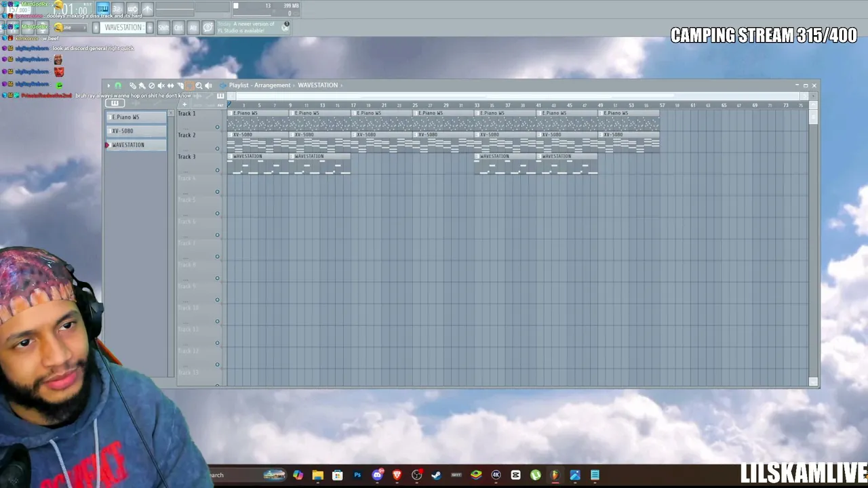Select first XV-5080 clip on Track 2
Image resolution: width=868 pixels, height=488 pixels.
pyautogui.click(x=258, y=142)
